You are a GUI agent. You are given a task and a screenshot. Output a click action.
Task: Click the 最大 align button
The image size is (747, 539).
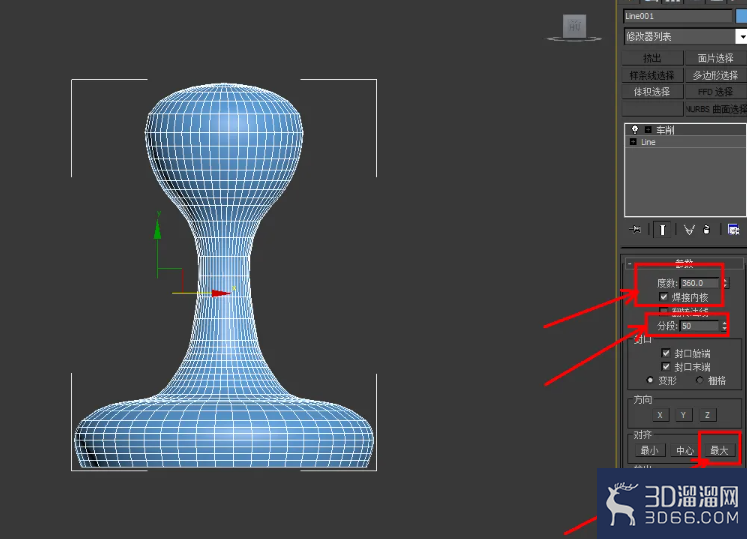click(x=719, y=450)
